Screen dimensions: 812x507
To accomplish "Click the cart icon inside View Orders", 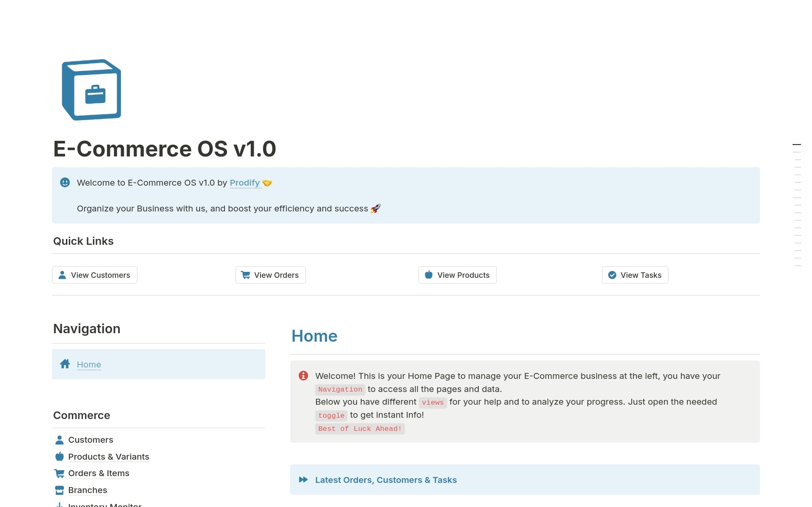I will 245,275.
